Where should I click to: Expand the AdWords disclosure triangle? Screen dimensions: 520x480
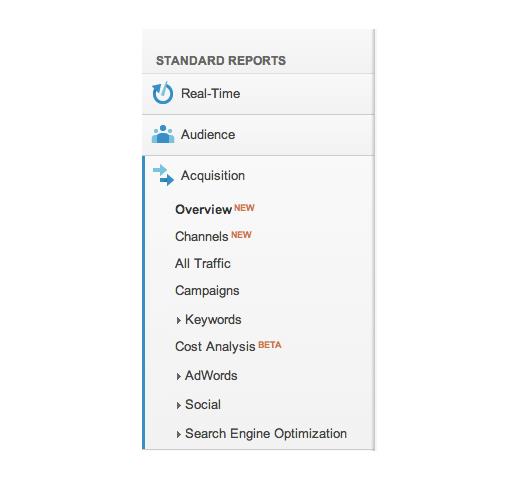179,376
